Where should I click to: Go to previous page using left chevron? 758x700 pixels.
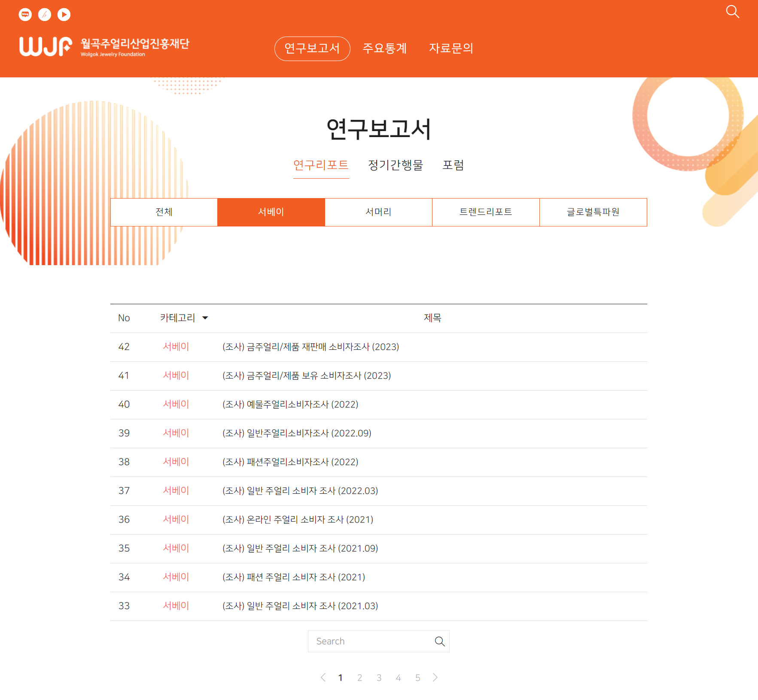(x=323, y=678)
